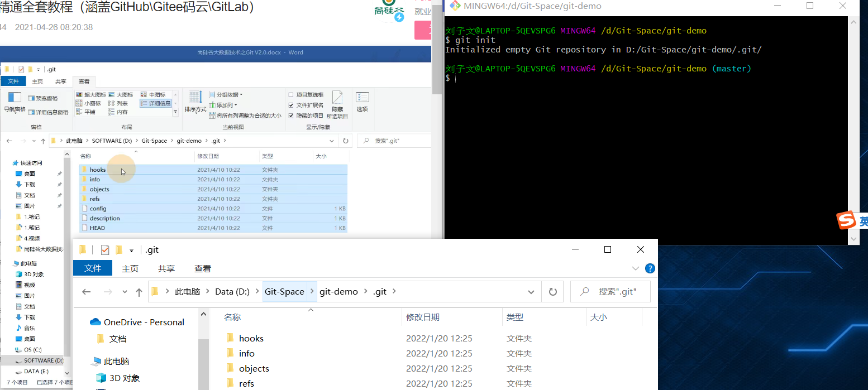Viewport: 868px width, 390px height.
Task: Click 将所有列调整为合适的大小 in ribbon
Action: 245,115
